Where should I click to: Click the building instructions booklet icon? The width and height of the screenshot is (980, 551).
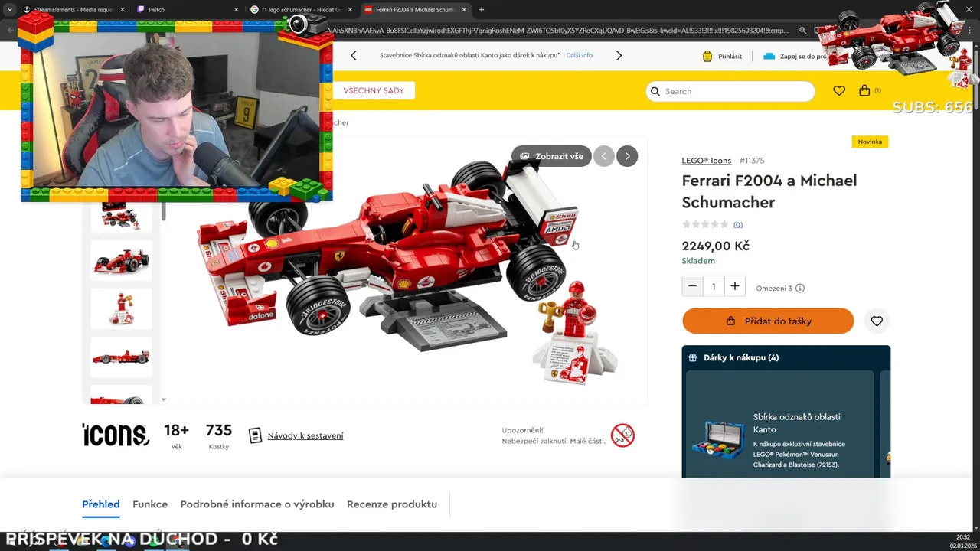point(256,435)
